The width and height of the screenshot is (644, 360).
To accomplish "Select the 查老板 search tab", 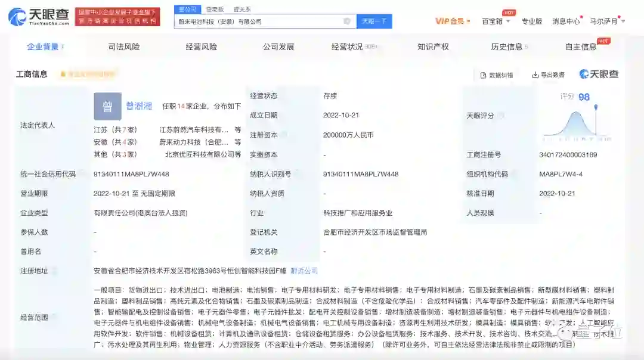I will tap(215, 9).
